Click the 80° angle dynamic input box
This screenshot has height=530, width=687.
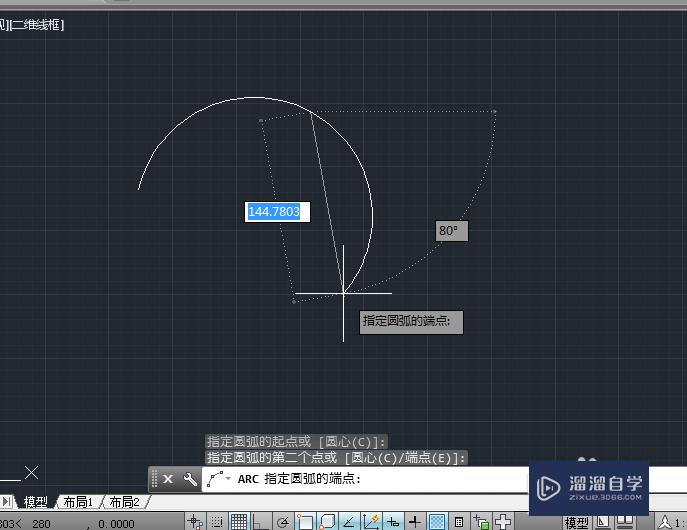[x=451, y=231]
